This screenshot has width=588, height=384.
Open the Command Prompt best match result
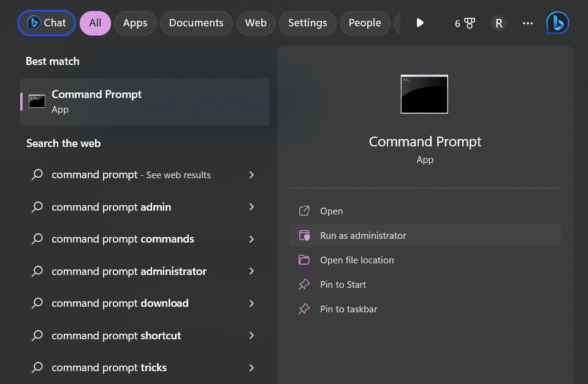click(145, 102)
